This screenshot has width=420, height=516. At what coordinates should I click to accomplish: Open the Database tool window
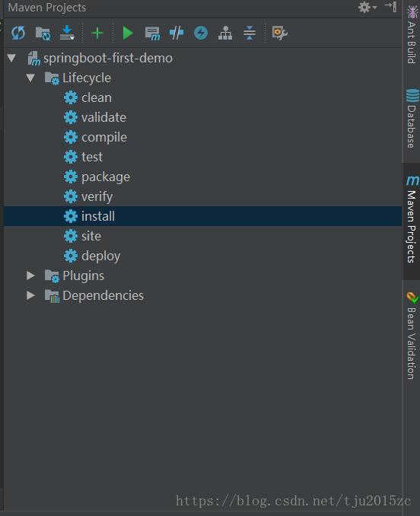click(x=412, y=118)
